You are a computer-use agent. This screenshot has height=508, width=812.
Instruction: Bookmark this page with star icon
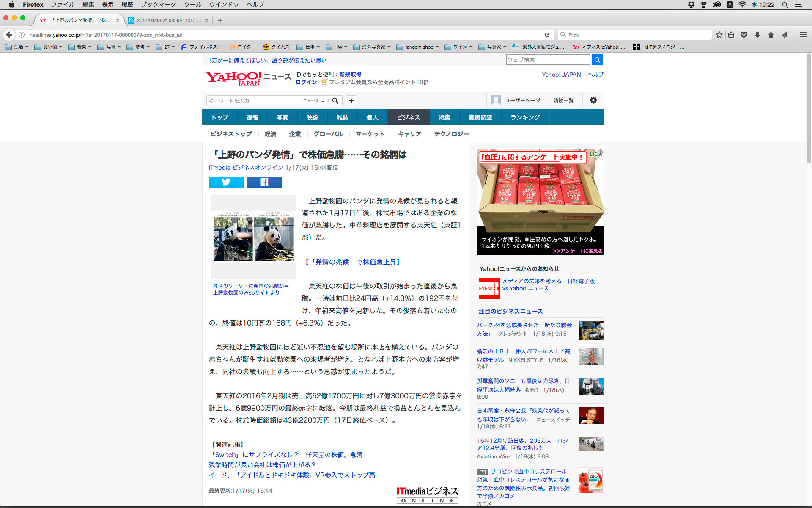coord(719,35)
